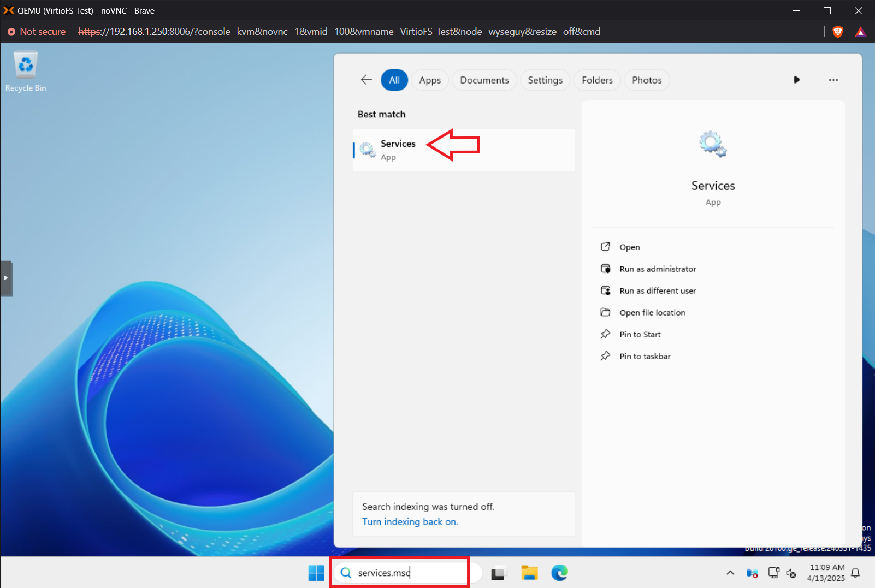Screen dimensions: 875x588
Task: Click the Brave Rewards triangle icon
Action: pos(860,32)
